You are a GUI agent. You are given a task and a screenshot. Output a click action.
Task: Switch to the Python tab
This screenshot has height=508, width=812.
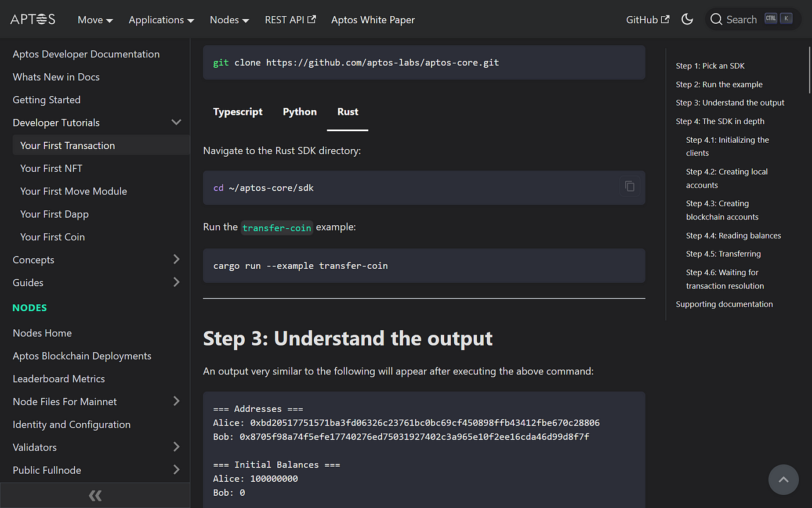pyautogui.click(x=300, y=112)
